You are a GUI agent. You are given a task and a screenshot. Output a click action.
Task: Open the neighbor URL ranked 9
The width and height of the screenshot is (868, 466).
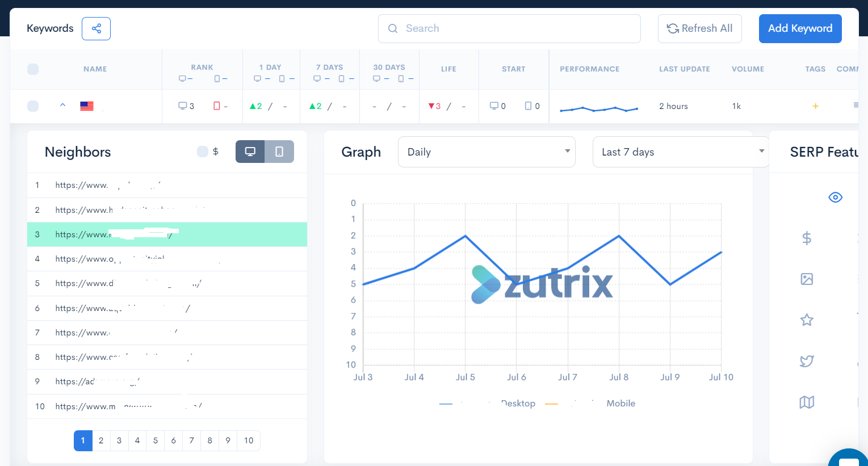tap(98, 381)
